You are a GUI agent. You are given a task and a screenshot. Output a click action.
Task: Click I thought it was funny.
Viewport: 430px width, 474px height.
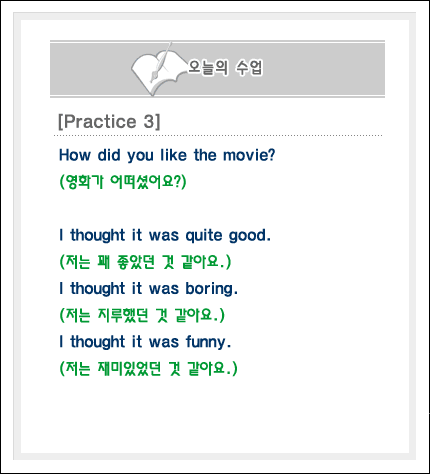(145, 342)
